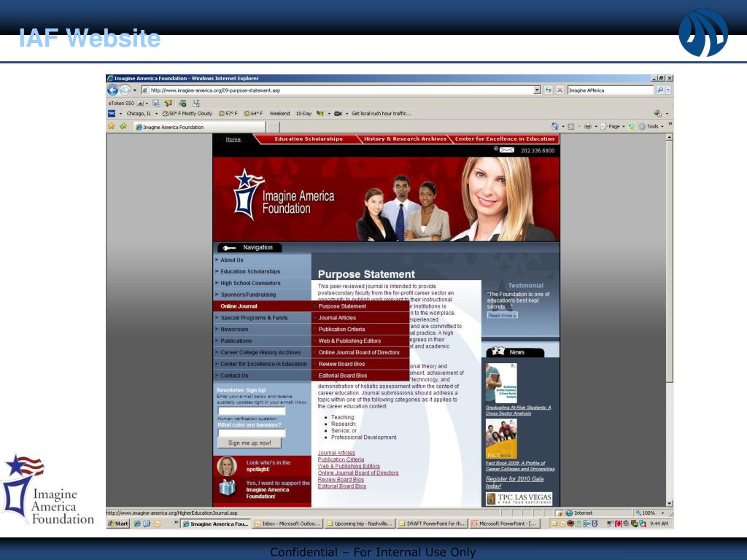Click the Imagine America Foundation star logo
Image resolution: width=747 pixels, height=560 pixels.
[x=248, y=194]
